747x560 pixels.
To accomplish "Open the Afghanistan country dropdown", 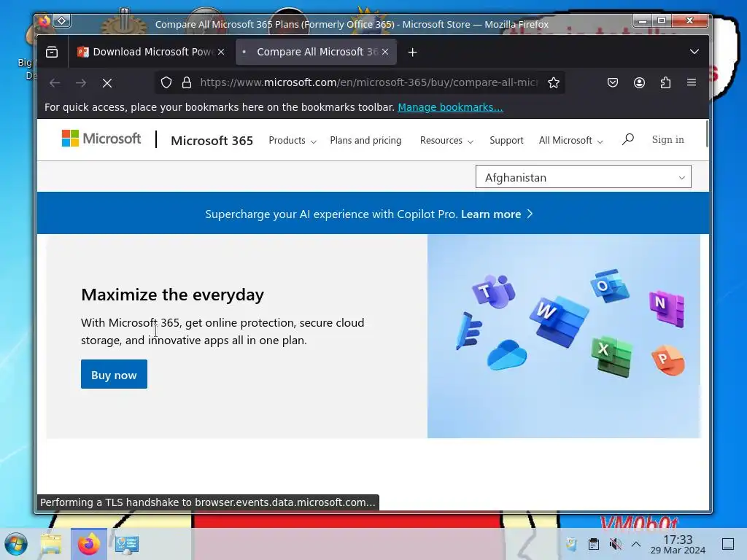I will click(x=583, y=176).
